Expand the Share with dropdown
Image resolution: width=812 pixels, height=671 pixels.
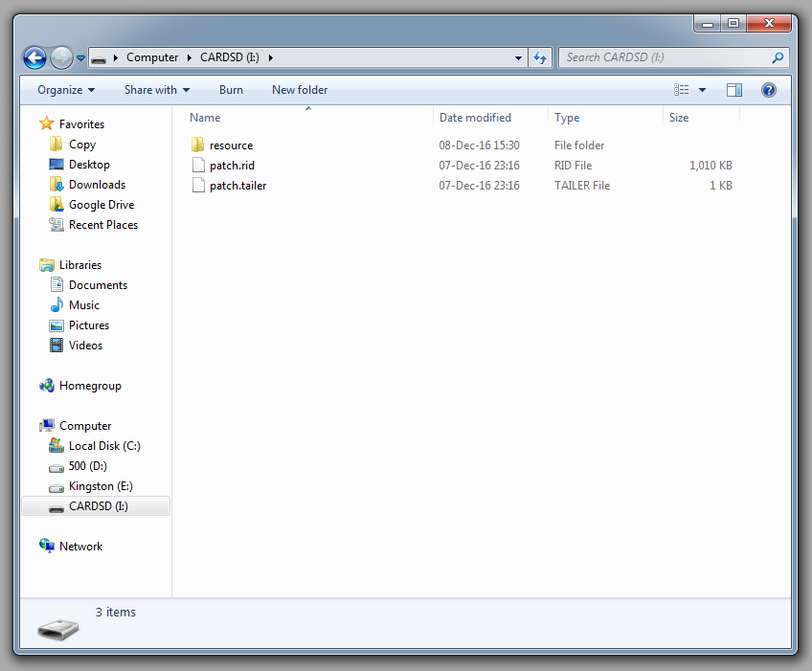(x=156, y=90)
